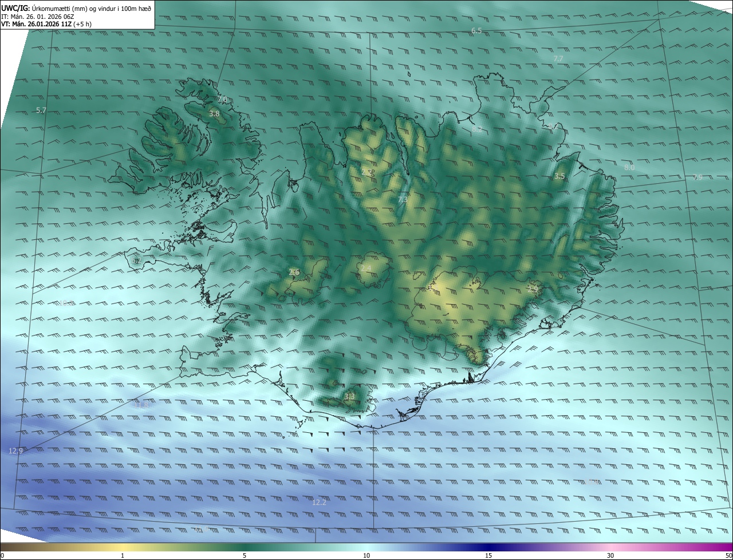Click the 3.3 value label near the south coast
Screen dimensions: 733x560
click(x=349, y=396)
